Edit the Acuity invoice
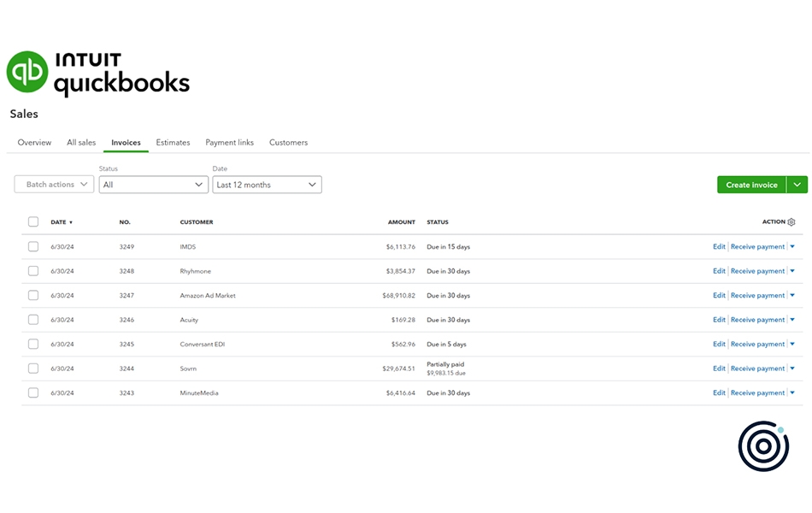The width and height of the screenshot is (812, 513). [719, 320]
